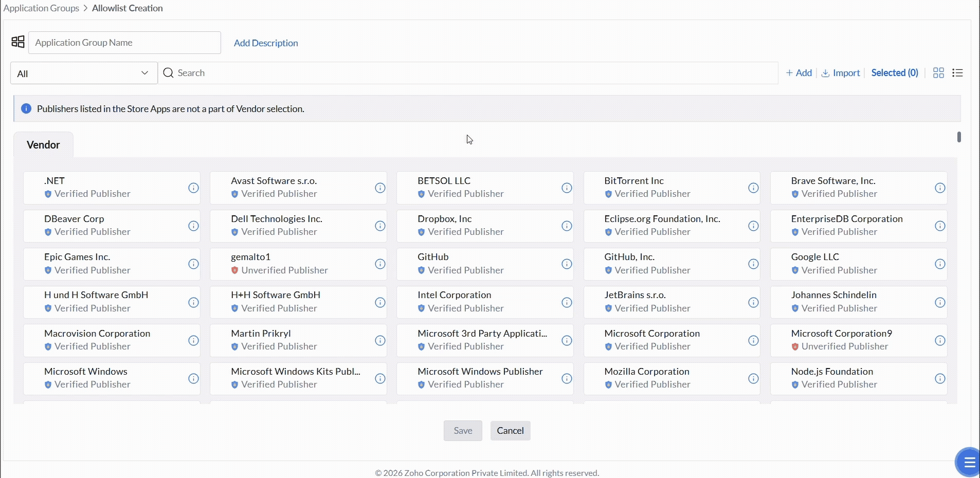The width and height of the screenshot is (980, 478).
Task: Open info for Dell Technologies Inc.
Action: coord(380,226)
